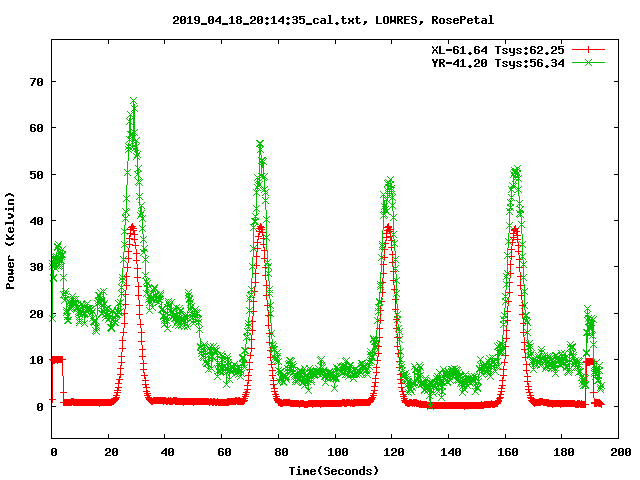Click the legend entry 'YR-41.20 Tsys:56.34'
This screenshot has height=480, width=640.
[498, 63]
